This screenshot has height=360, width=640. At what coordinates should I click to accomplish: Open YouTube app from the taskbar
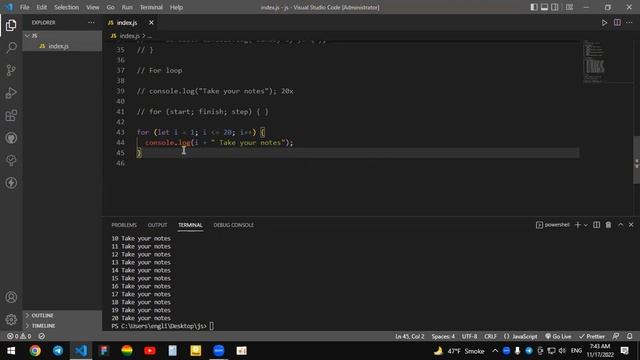click(x=150, y=351)
